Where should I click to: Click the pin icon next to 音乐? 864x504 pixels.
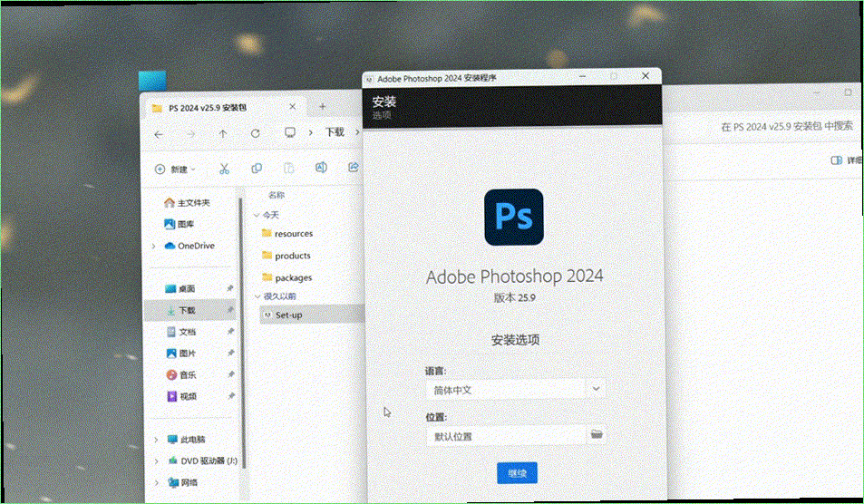pos(230,374)
